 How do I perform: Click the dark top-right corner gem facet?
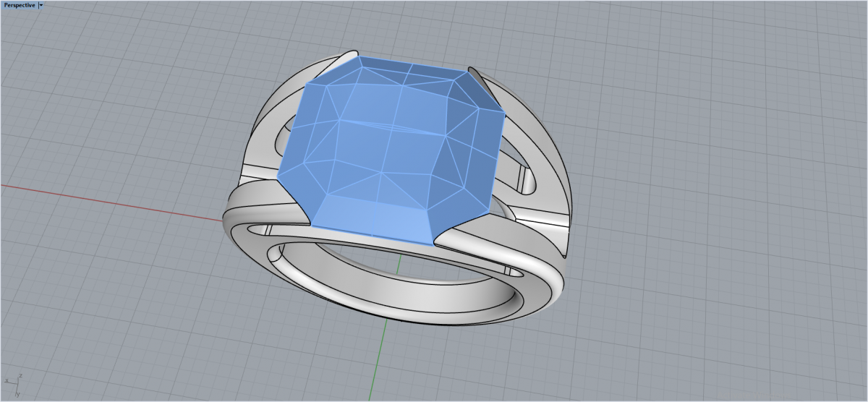point(477,94)
